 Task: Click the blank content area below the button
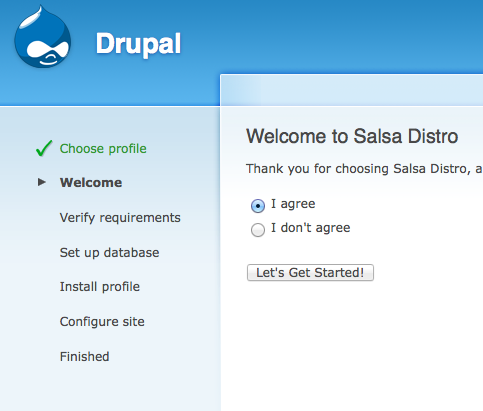(x=352, y=347)
